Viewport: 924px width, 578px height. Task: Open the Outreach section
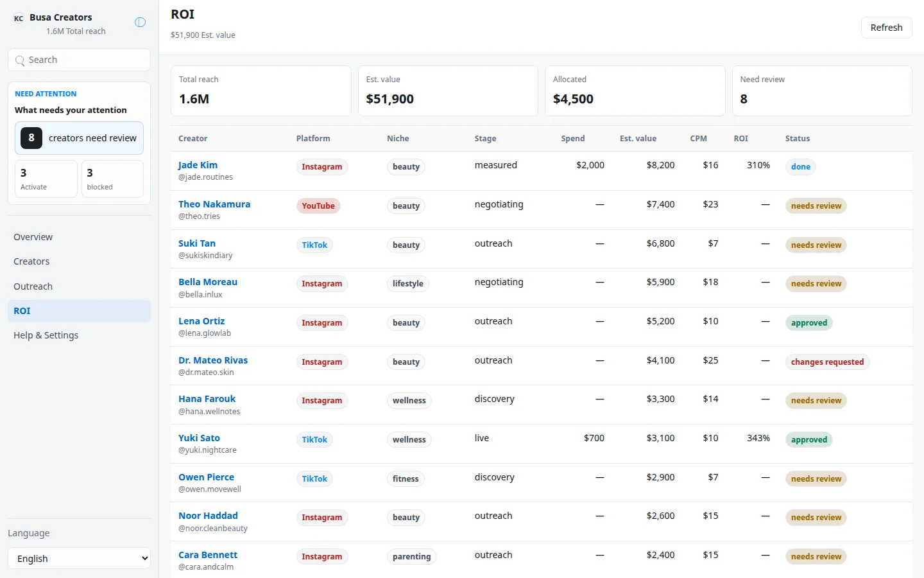click(x=79, y=286)
